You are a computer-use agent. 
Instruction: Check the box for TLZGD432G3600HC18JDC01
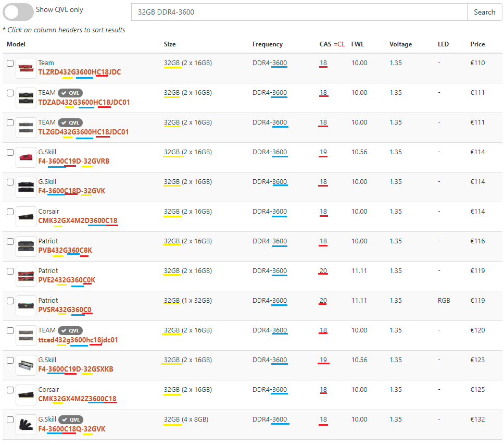10,122
